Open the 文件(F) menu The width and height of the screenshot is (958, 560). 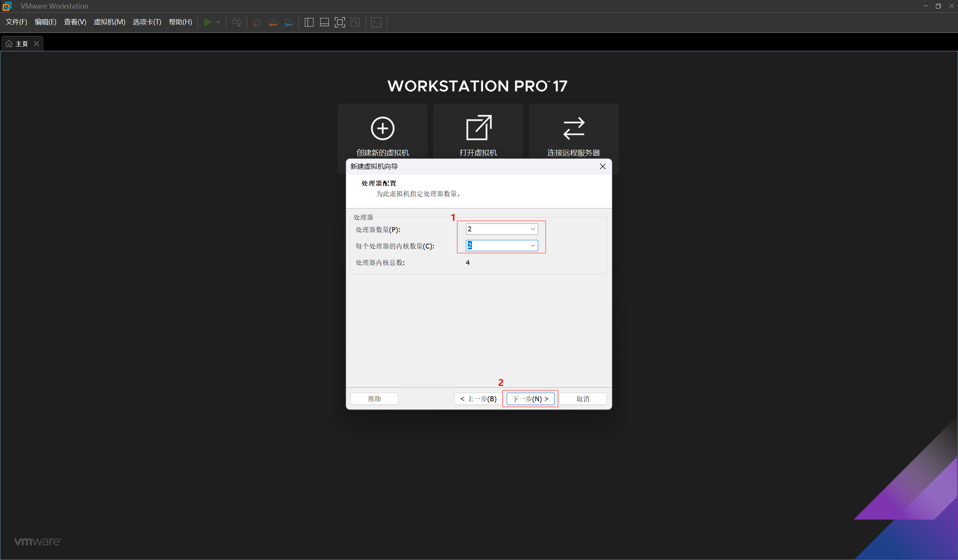coord(16,22)
